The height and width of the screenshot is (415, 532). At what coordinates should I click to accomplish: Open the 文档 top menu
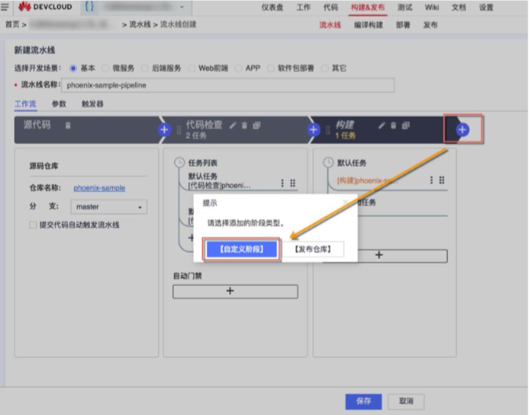[x=458, y=8]
